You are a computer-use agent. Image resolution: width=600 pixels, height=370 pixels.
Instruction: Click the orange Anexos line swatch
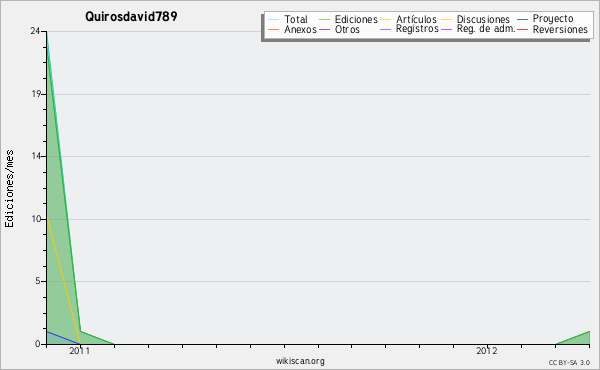click(x=274, y=29)
